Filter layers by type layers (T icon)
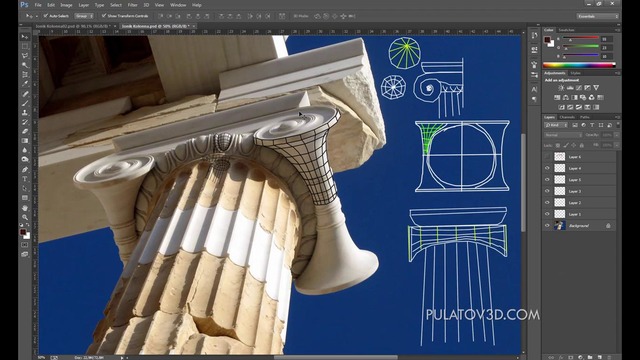Screen dimensions: 640x360 click(592, 125)
